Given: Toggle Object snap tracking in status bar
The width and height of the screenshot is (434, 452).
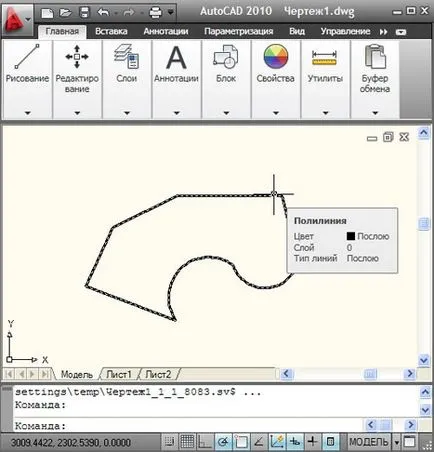Looking at the screenshot, I should [259, 442].
